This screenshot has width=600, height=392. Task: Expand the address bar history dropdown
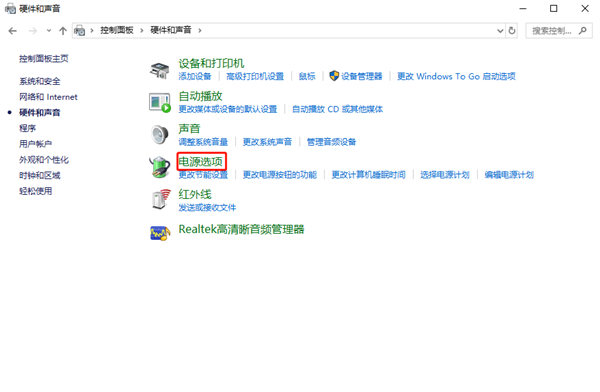tap(500, 31)
